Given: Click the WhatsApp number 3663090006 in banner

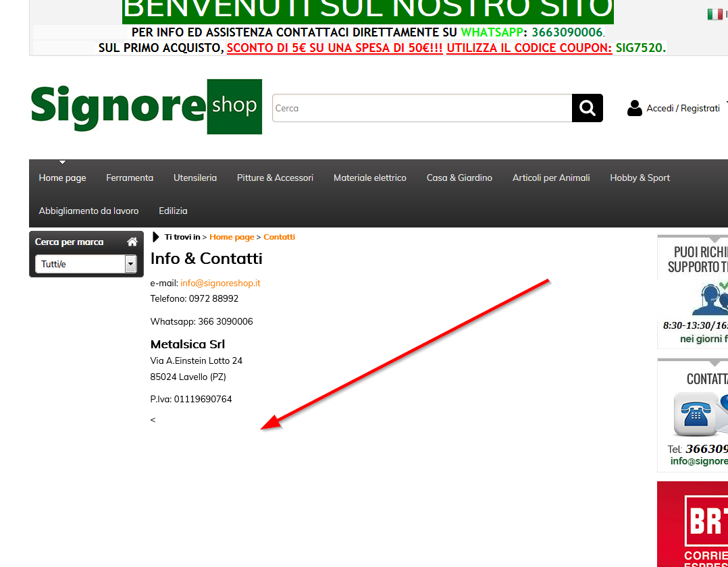Looking at the screenshot, I should (567, 32).
